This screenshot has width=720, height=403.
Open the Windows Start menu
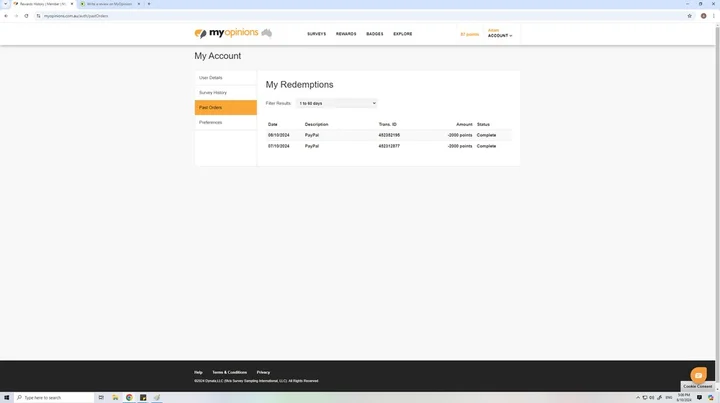click(x=6, y=397)
